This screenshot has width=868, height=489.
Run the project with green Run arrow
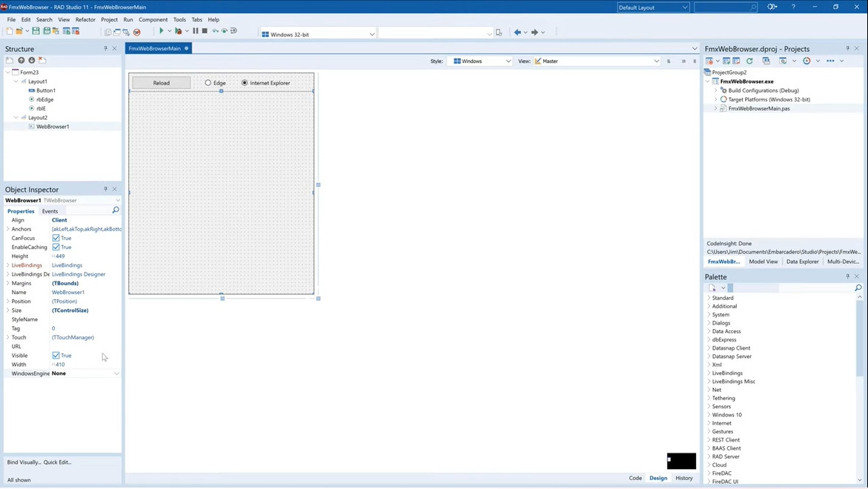coord(161,32)
